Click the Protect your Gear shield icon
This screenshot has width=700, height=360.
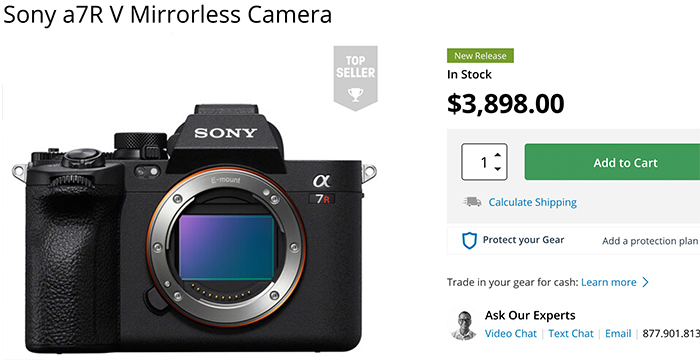pos(469,240)
